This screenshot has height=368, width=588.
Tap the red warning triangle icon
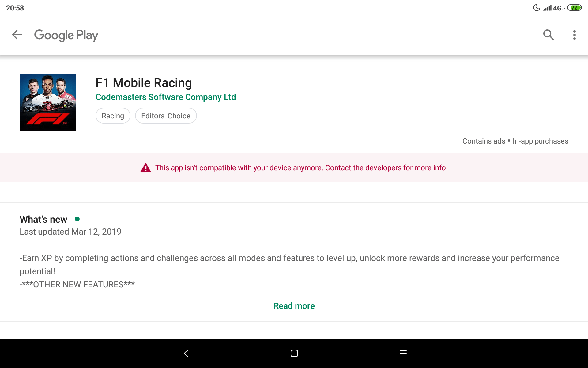tap(145, 168)
